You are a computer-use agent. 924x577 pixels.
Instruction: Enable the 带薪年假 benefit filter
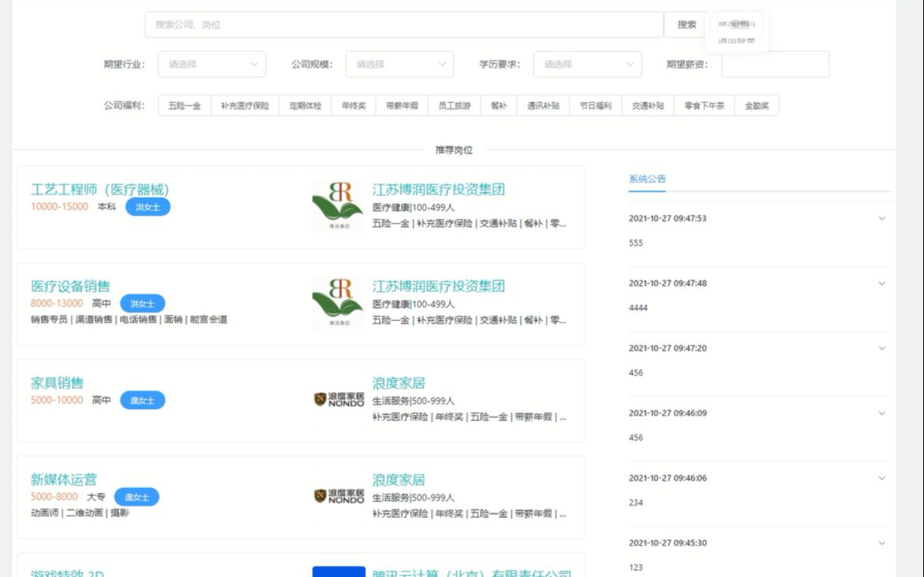(x=403, y=104)
